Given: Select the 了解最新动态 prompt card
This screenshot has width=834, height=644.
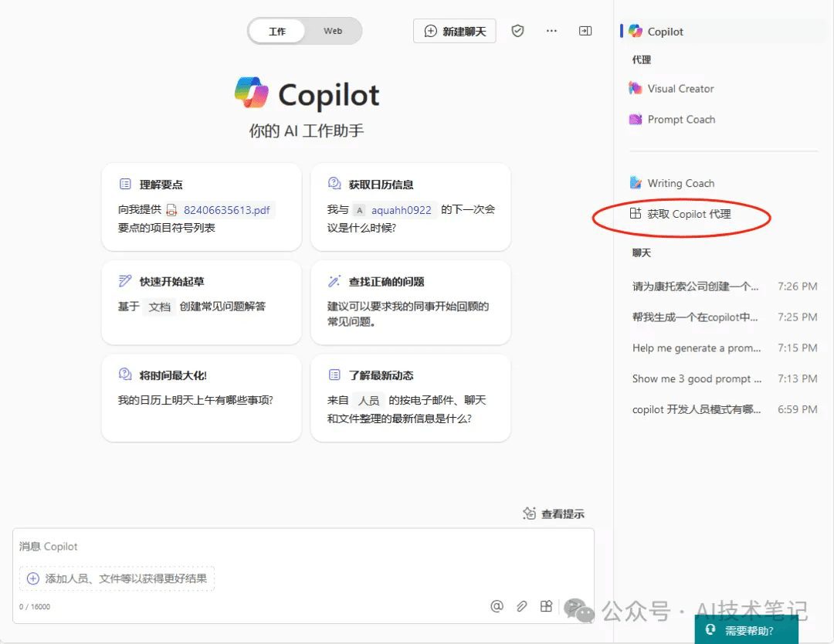Looking at the screenshot, I should [x=411, y=398].
